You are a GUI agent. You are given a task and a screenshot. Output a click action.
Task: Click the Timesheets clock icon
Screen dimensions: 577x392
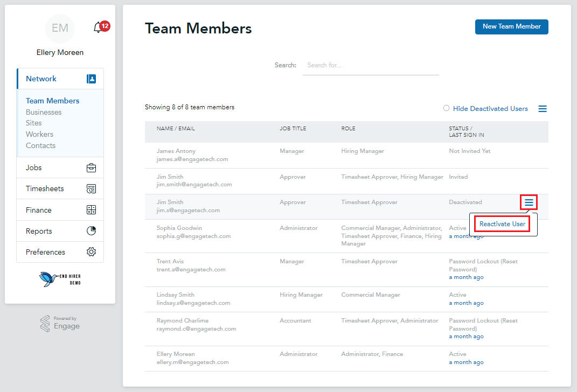coord(91,188)
